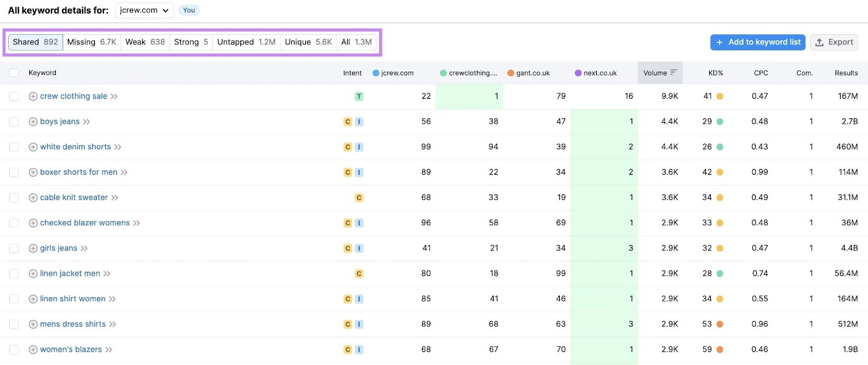The image size is (868, 365).
Task: Click the plus icon beside crew clothing sale
Action: (x=33, y=96)
